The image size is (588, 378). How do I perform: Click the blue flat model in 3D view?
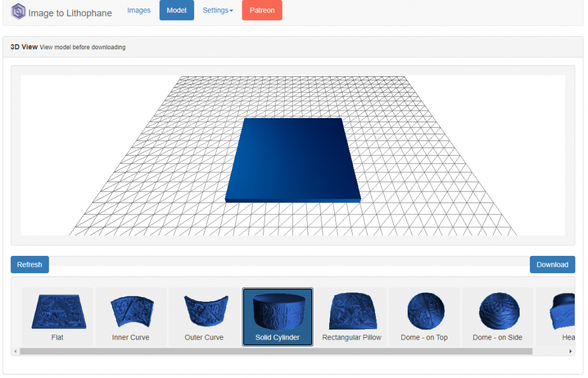(x=292, y=158)
